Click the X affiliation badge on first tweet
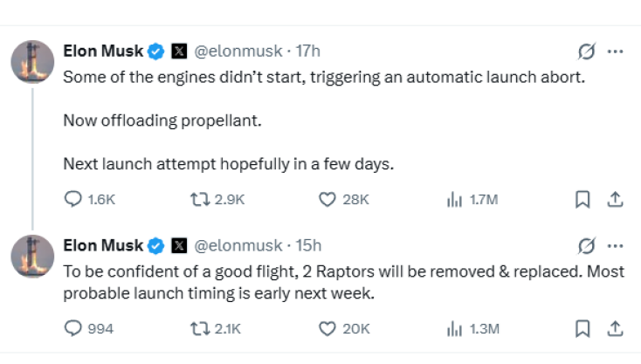 click(179, 52)
